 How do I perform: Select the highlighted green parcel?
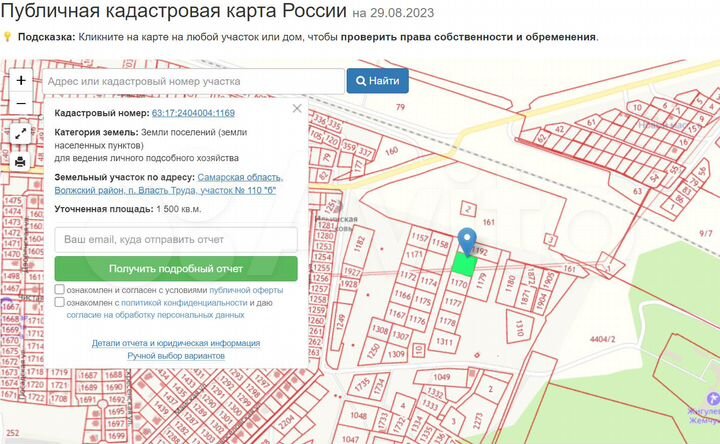[465, 265]
